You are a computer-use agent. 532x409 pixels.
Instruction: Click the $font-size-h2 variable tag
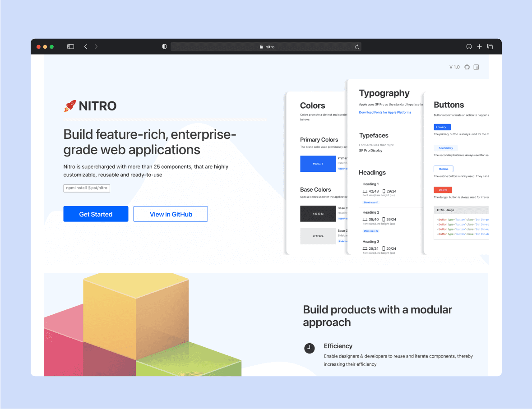371,231
